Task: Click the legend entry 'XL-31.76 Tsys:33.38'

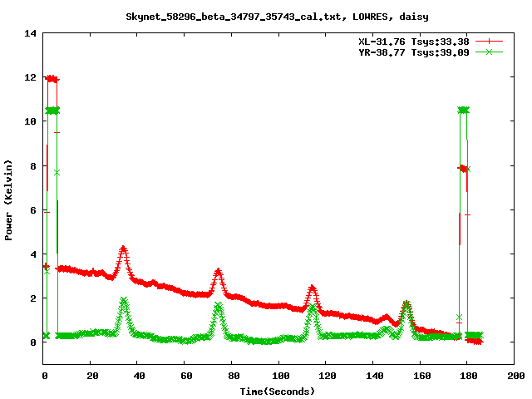Action: 414,42
